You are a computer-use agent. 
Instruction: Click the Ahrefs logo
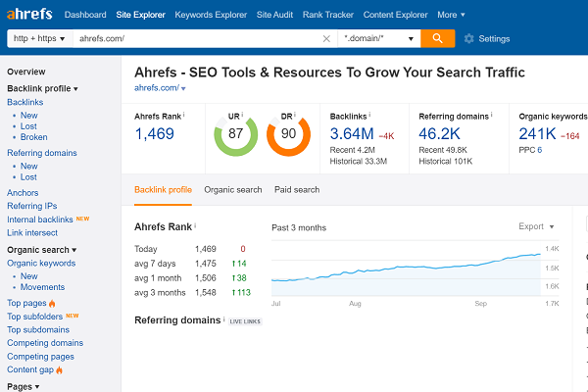click(29, 15)
